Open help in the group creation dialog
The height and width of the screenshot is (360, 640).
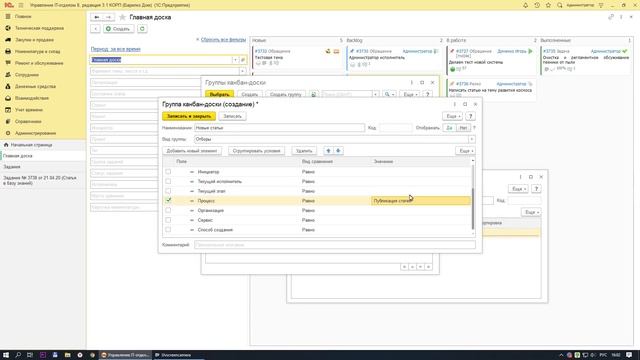[x=470, y=116]
